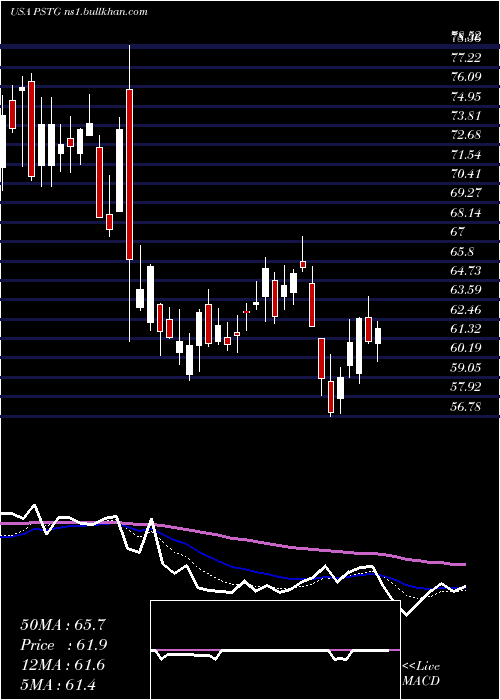Click the '<<Live MACD' label
500x700 pixels.
(421, 673)
